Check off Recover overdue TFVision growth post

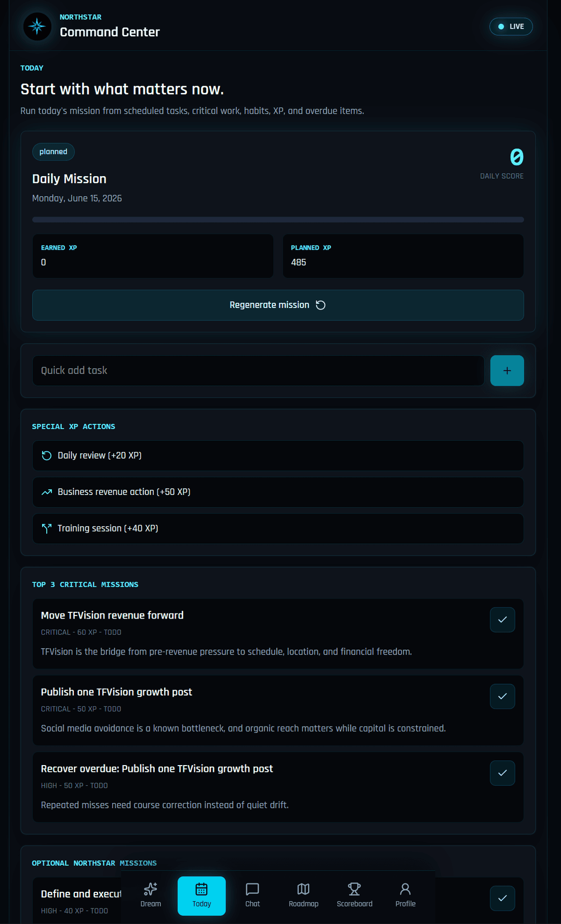502,773
